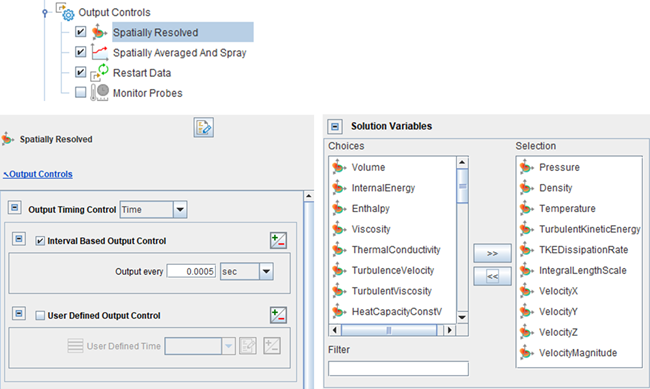Click the Spatially Resolved tree icon

99,32
